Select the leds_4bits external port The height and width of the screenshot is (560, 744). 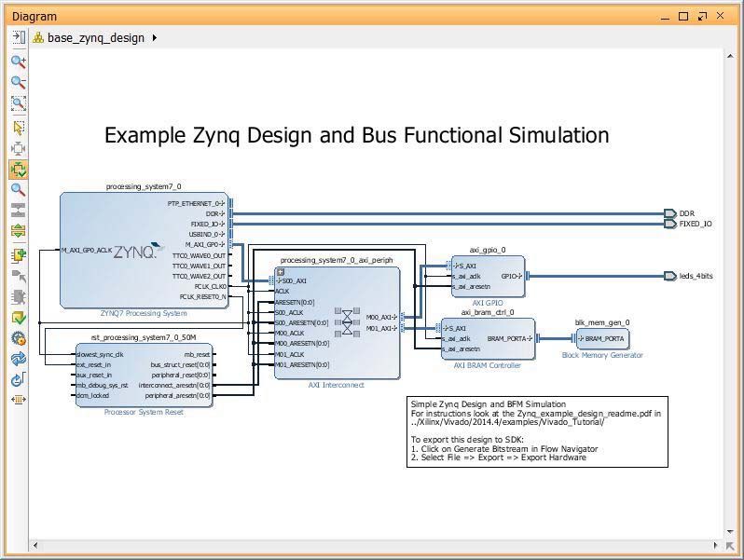[x=670, y=276]
